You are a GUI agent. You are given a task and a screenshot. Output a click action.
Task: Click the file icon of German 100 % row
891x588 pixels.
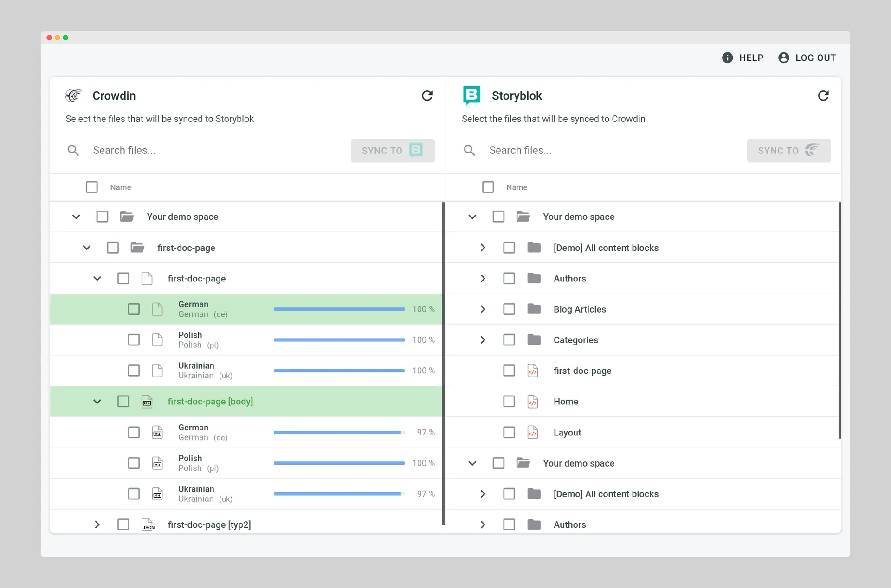157,309
